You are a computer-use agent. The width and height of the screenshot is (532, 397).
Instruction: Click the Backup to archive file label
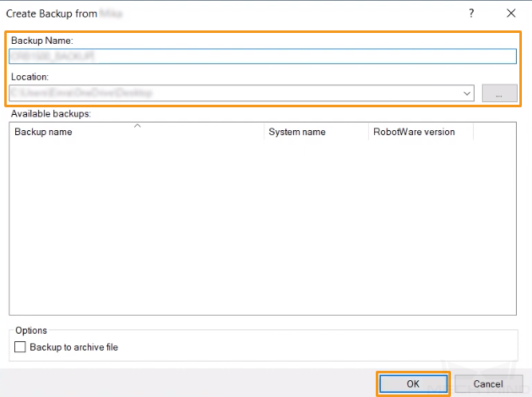pos(73,347)
